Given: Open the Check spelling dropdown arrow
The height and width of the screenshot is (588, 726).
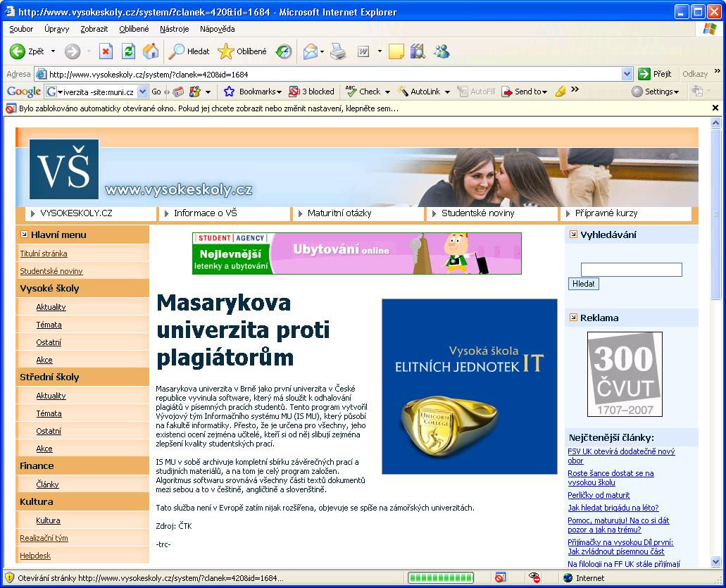Looking at the screenshot, I should point(387,92).
